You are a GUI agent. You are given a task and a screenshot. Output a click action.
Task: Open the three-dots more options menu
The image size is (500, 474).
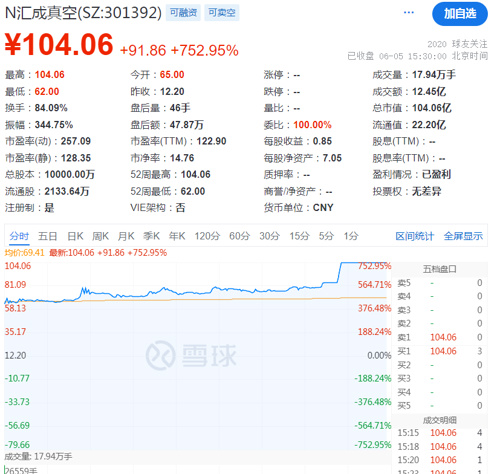409,13
